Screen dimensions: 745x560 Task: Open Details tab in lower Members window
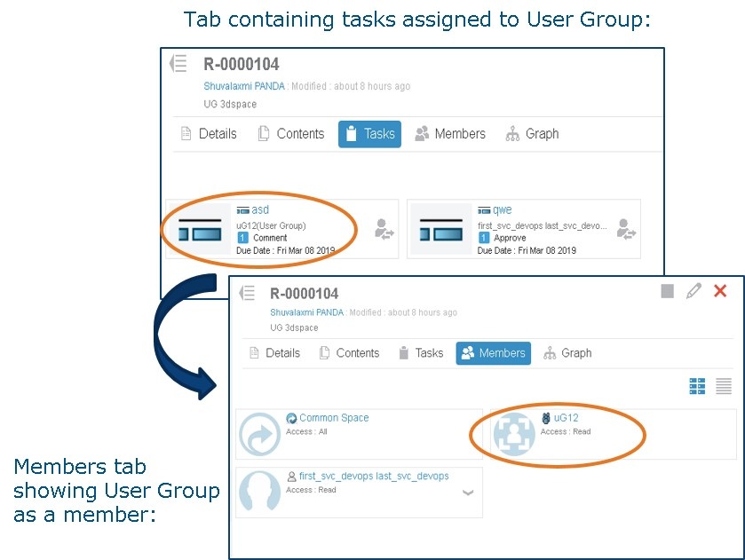pos(274,353)
